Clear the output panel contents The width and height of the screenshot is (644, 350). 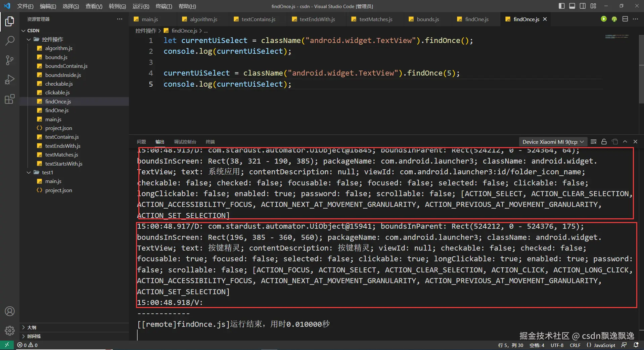(x=593, y=142)
